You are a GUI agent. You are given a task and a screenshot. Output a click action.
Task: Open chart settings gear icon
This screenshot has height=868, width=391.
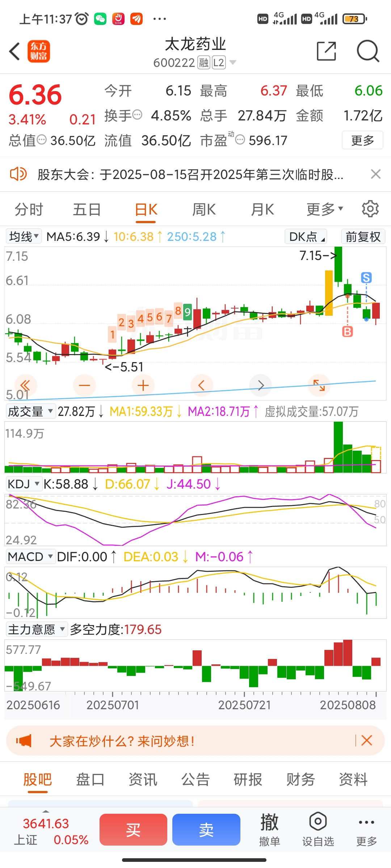click(370, 209)
